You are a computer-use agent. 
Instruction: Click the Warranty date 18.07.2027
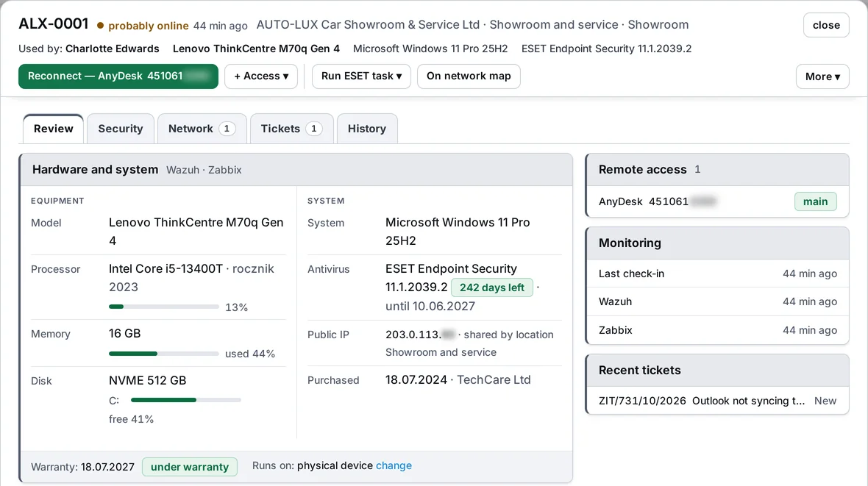107,467
